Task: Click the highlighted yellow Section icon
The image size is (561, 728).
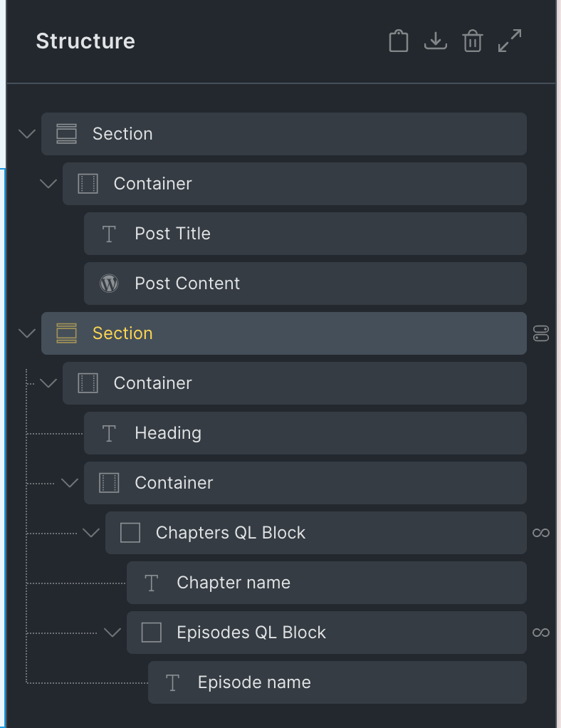Action: 66,333
